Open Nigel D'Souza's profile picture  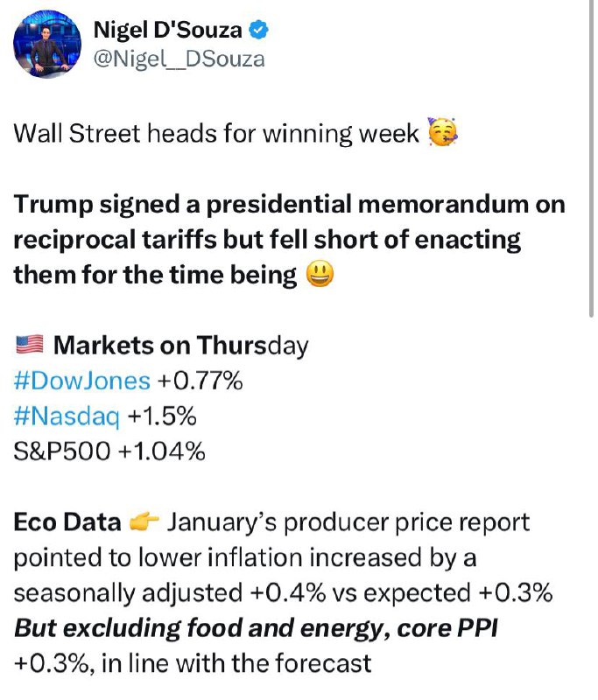(x=47, y=45)
